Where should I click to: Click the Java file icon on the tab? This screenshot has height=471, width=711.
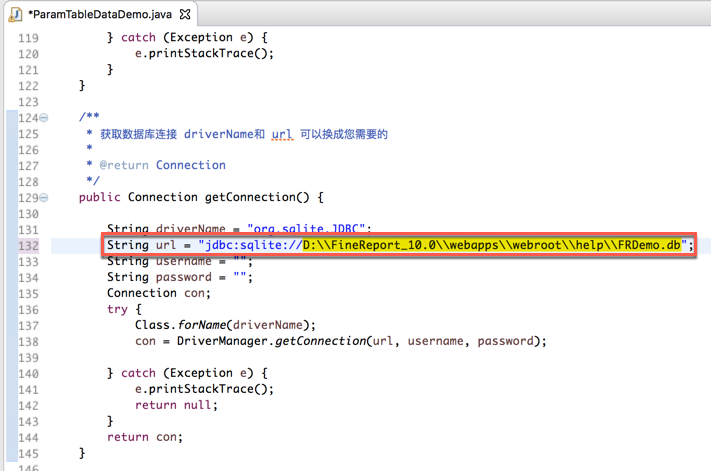click(x=15, y=15)
